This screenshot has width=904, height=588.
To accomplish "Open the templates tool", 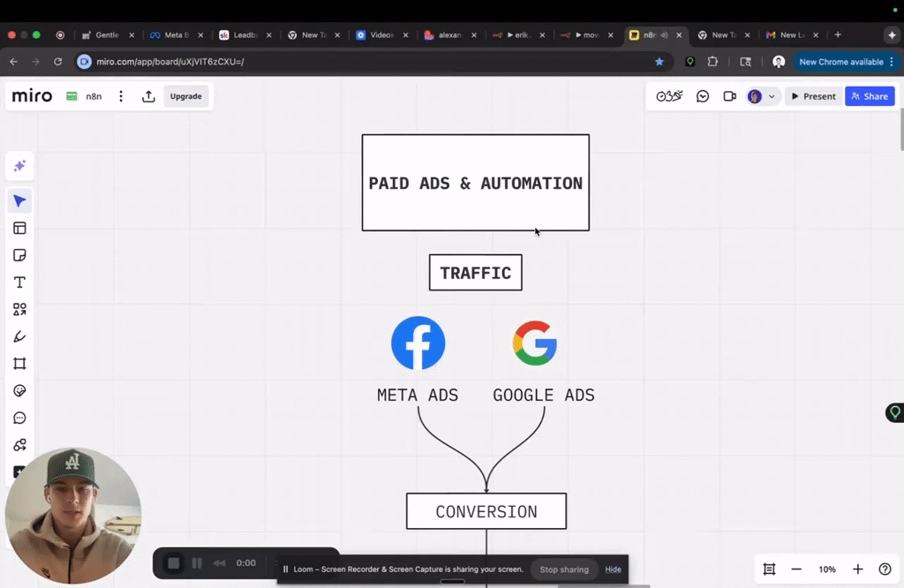I will (x=19, y=229).
